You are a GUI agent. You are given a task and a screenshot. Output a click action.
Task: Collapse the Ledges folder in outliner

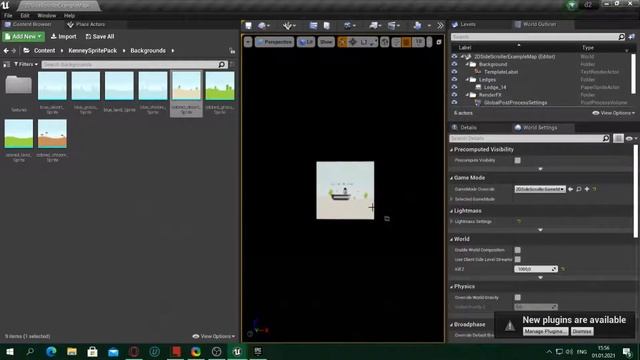click(x=467, y=80)
